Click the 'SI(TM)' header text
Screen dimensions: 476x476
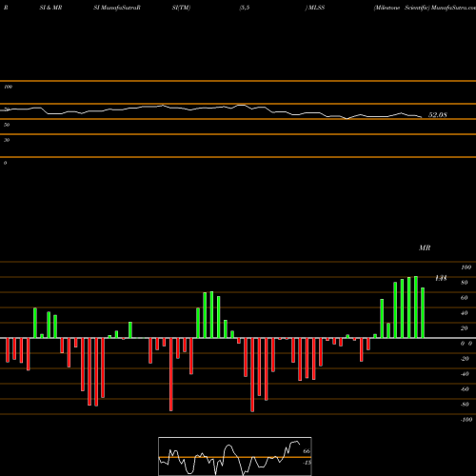point(181,8)
